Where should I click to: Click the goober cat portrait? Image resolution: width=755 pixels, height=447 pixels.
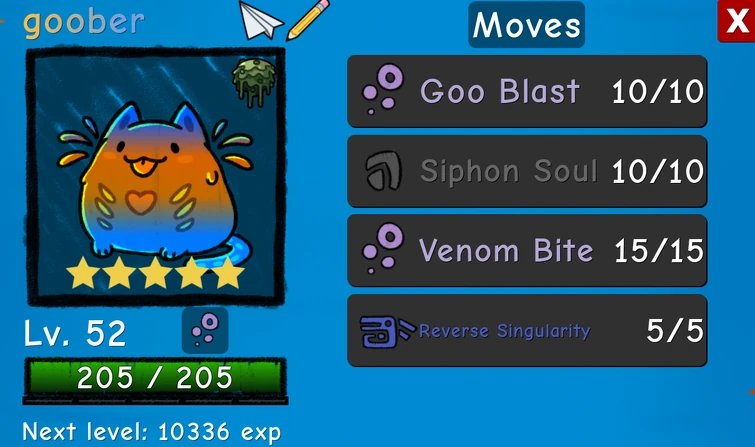(156, 176)
